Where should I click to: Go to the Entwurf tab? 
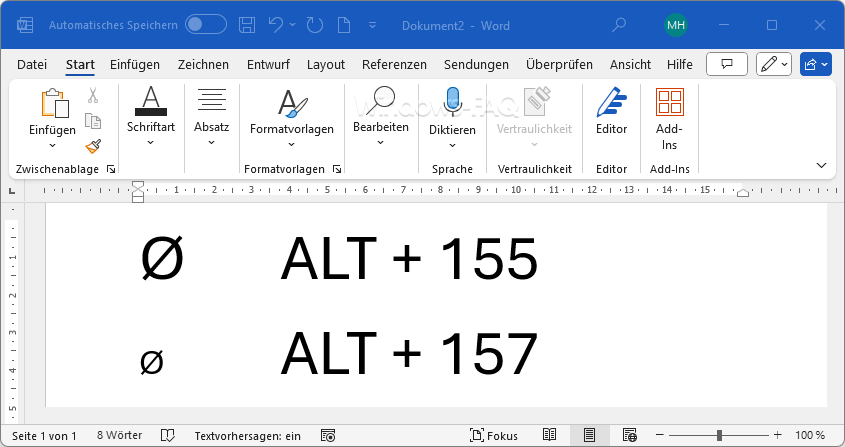[x=268, y=65]
